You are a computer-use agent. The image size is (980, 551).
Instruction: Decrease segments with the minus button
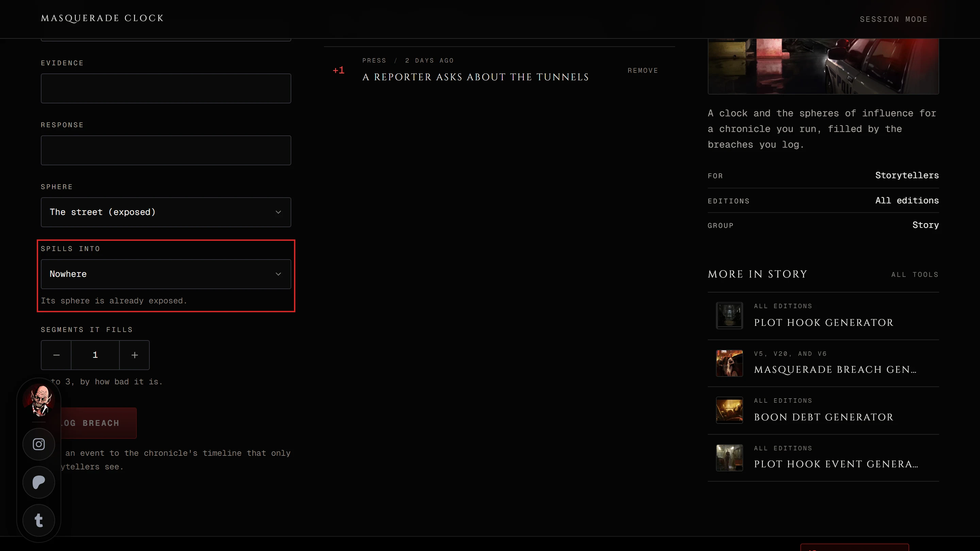[x=56, y=355]
